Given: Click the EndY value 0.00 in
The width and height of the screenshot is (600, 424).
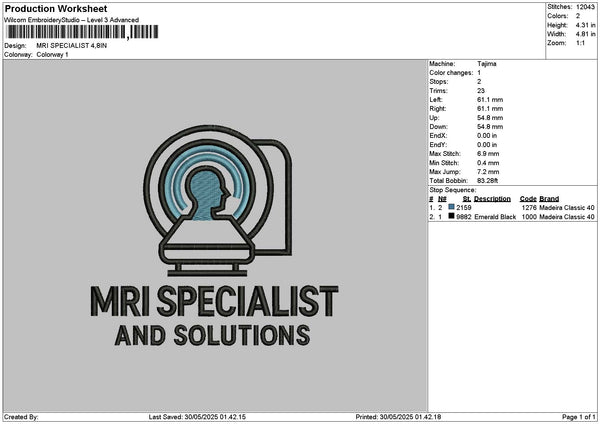Looking at the screenshot, I should [487, 145].
